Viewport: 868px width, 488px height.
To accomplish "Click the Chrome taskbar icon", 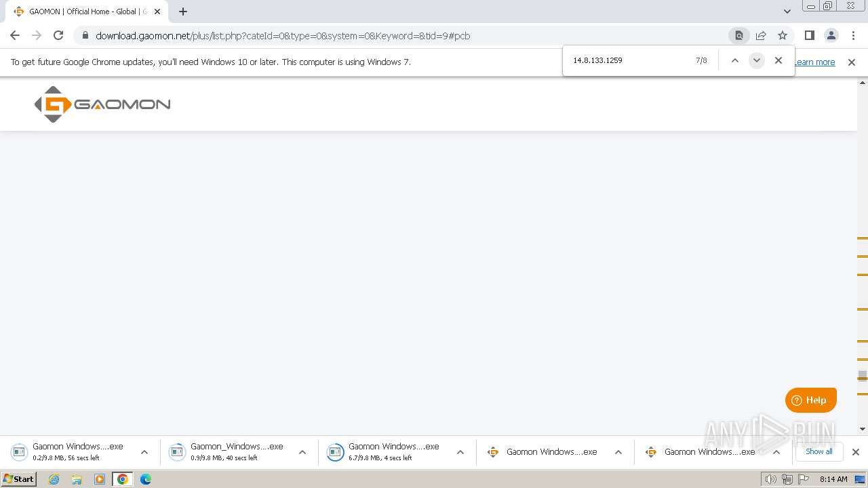I will pos(122,479).
